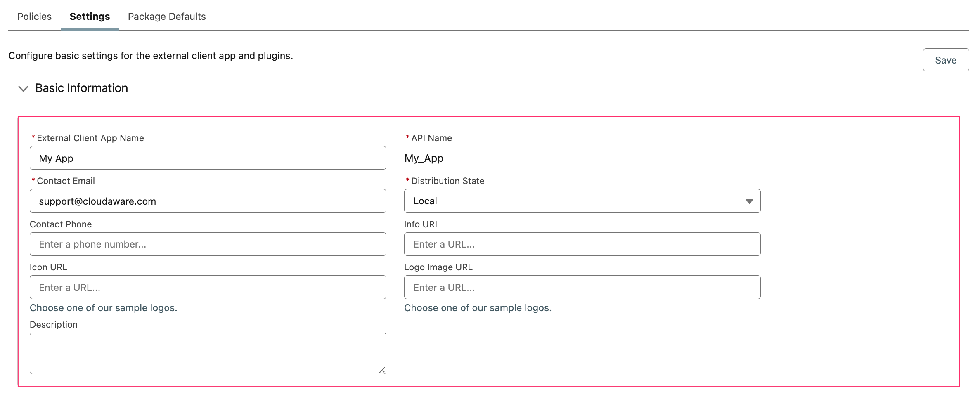
Task: Click the Contact Email input box
Action: 208,201
